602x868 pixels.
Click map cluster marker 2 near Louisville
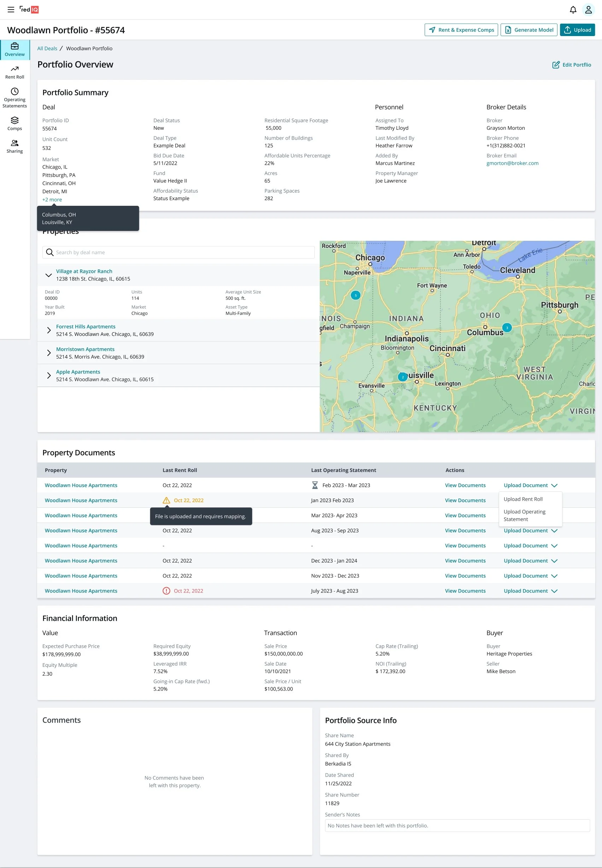coord(402,377)
